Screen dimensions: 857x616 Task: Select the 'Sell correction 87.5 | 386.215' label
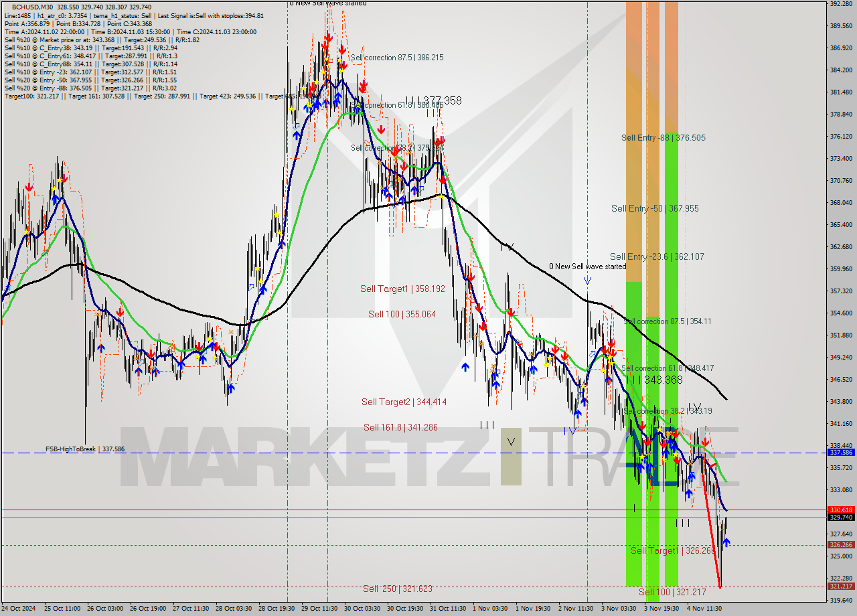click(x=397, y=58)
